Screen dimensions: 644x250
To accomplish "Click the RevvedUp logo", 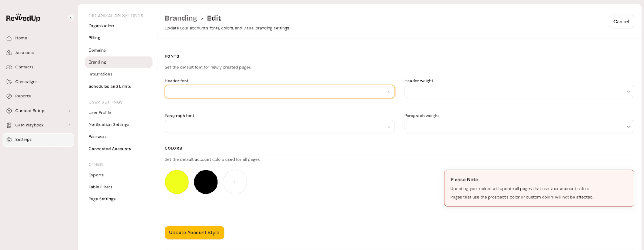I will tap(23, 18).
